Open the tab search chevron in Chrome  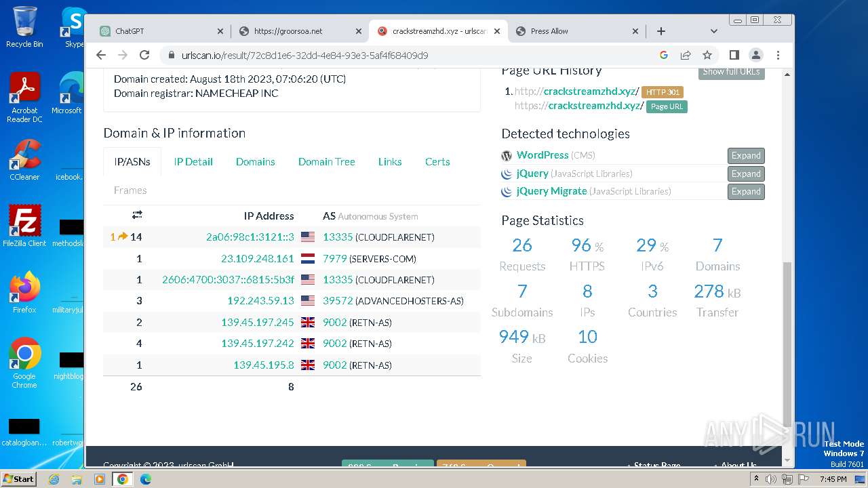coord(713,31)
